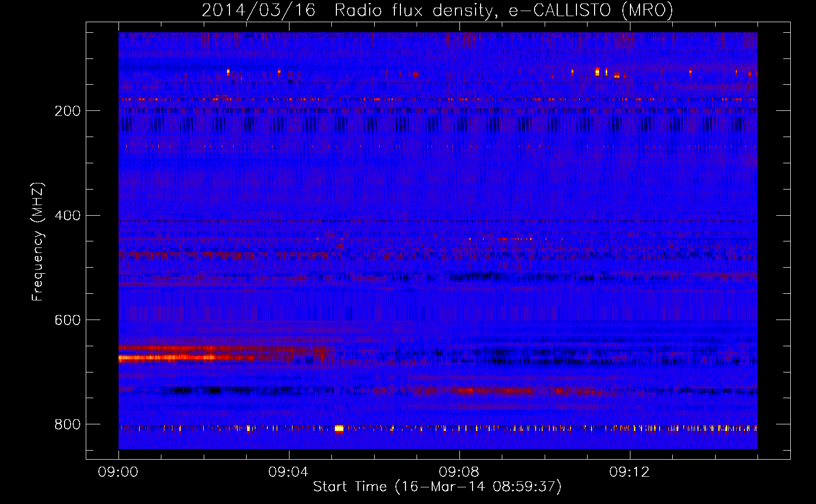
Task: Click the bright yellow-red emission band near 670 MHz
Action: tap(187, 358)
